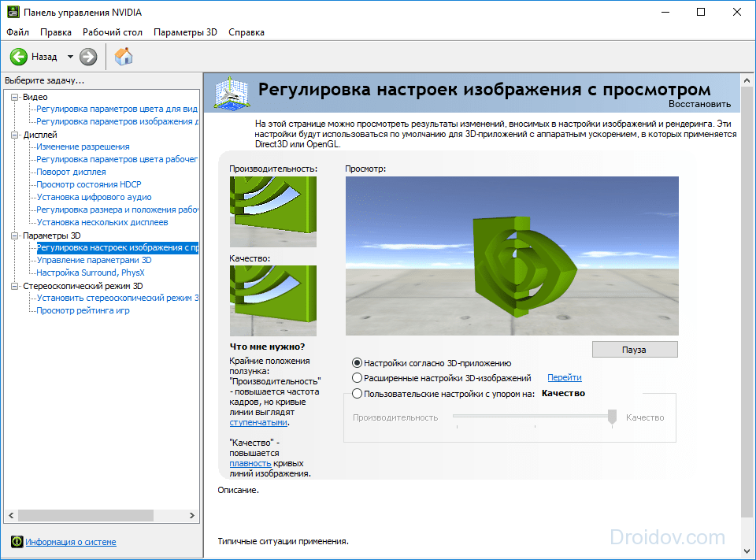
Task: Open the Back history dropdown arrow
Action: (70, 57)
